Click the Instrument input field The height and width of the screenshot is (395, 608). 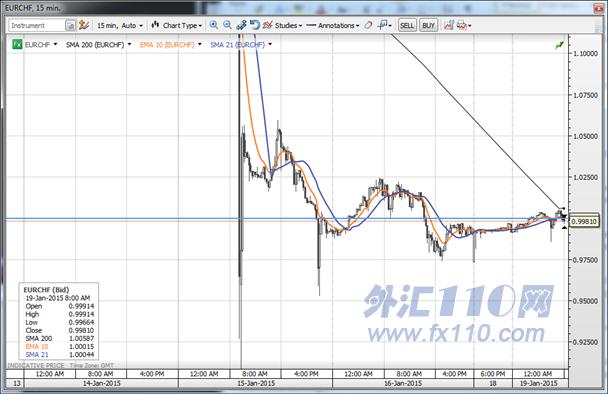click(37, 26)
